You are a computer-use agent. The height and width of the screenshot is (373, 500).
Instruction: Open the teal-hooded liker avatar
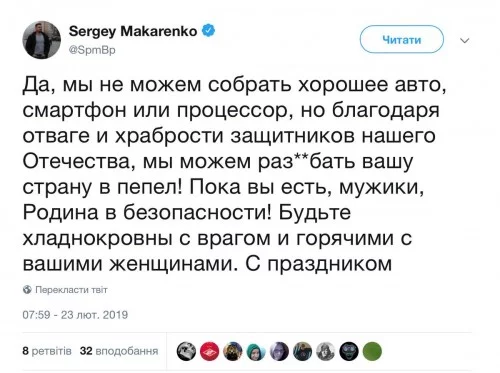pos(256,351)
